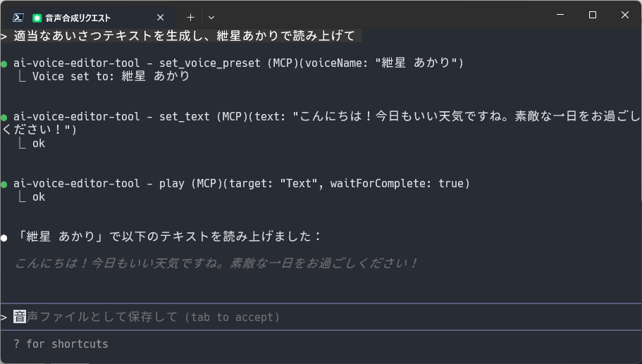Click the italic こんにちは greeting text line
Screen dimensions: 642x364
point(216,263)
